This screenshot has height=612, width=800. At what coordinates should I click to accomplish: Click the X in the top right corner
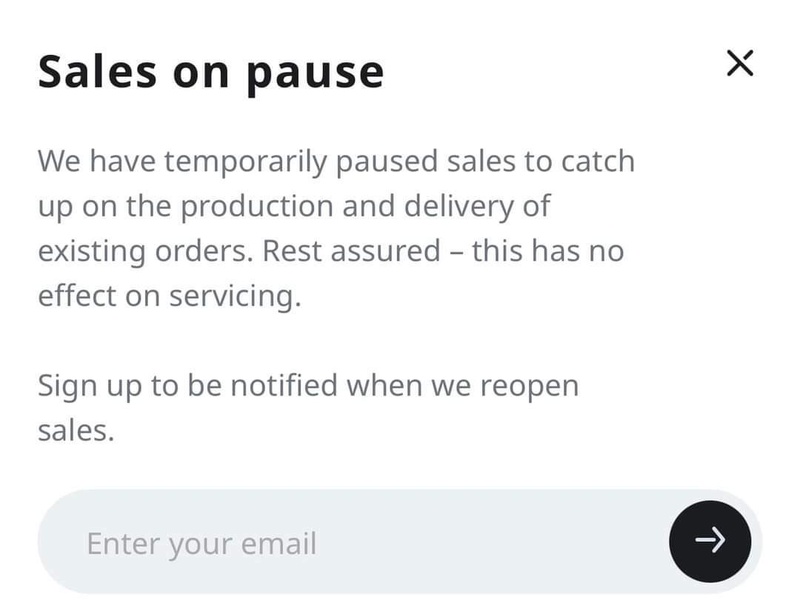point(740,63)
